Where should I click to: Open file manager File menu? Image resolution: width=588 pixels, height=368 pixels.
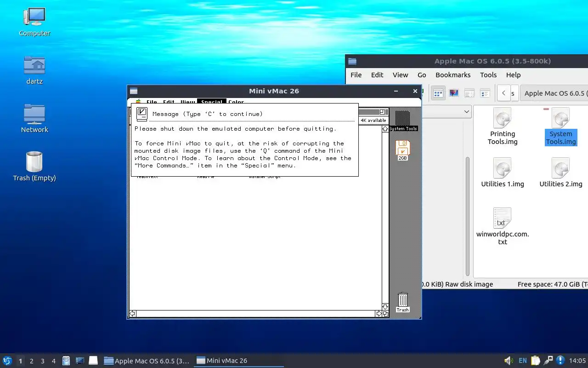pos(356,75)
